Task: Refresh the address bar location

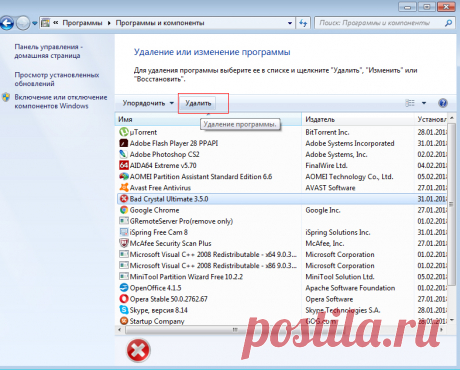Action: (303, 23)
